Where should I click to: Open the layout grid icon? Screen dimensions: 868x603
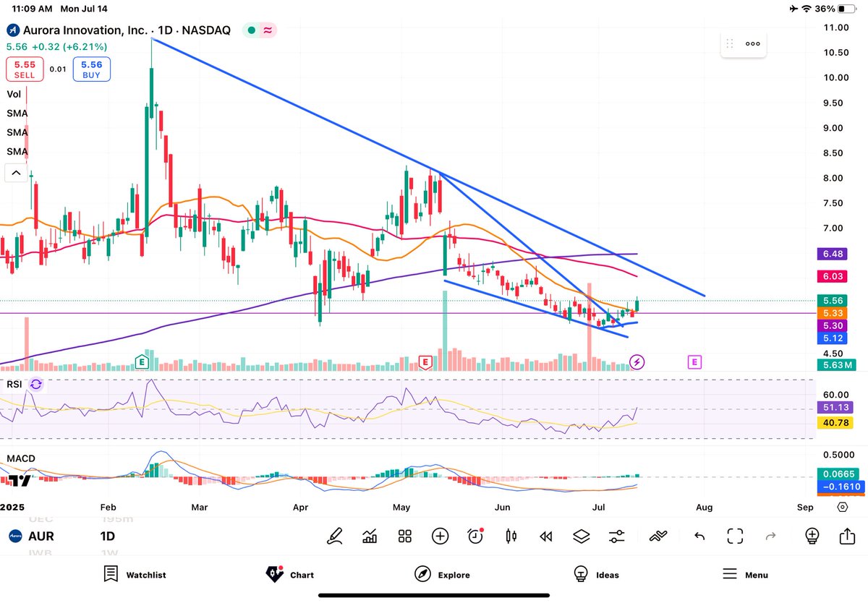pyautogui.click(x=405, y=536)
